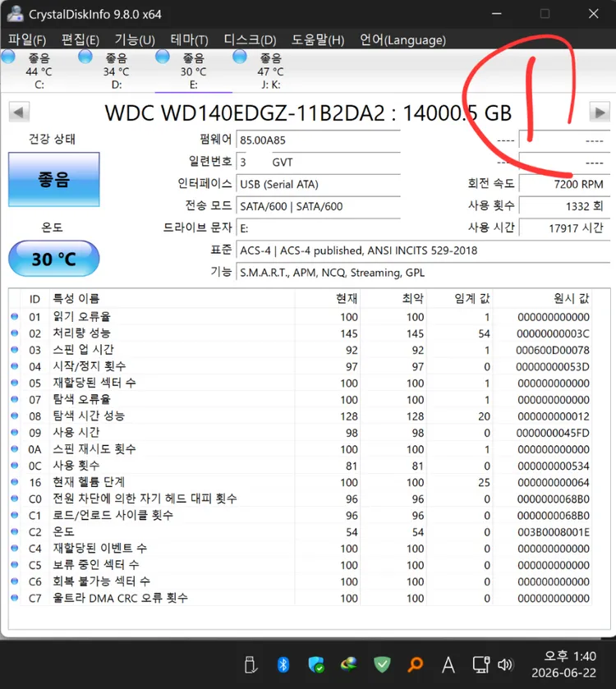Go to previous disk with left arrow

19,112
